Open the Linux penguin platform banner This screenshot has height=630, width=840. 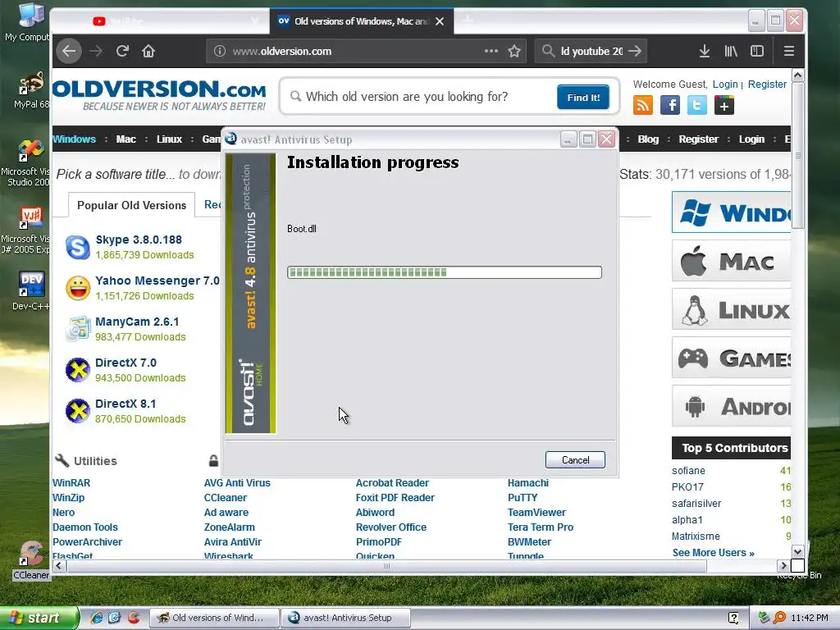[731, 309]
